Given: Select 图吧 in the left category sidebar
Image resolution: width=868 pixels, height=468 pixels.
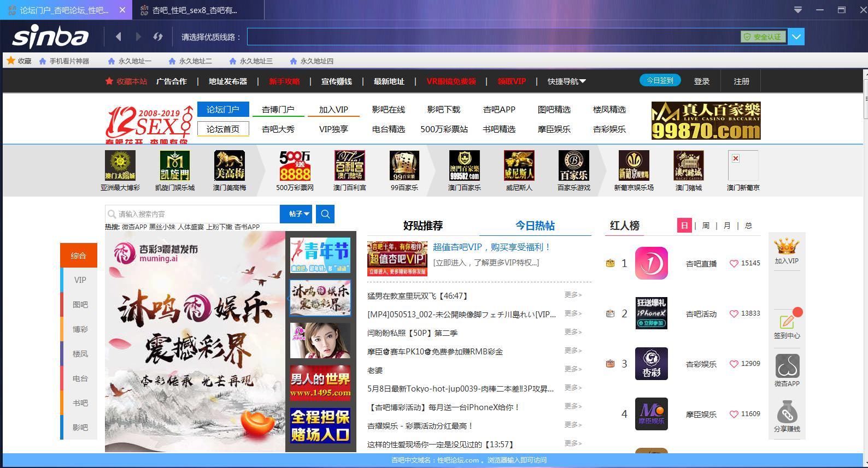Looking at the screenshot, I should [80, 304].
